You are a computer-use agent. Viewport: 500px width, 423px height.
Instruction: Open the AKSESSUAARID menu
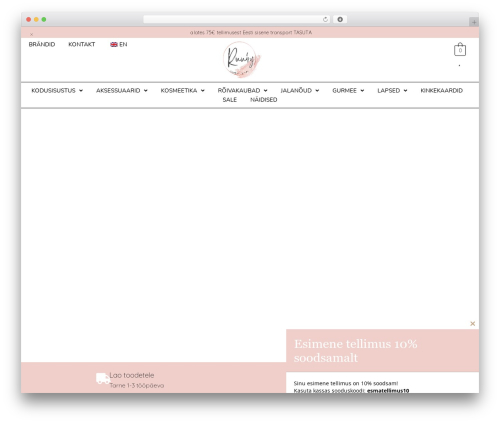[x=118, y=90]
